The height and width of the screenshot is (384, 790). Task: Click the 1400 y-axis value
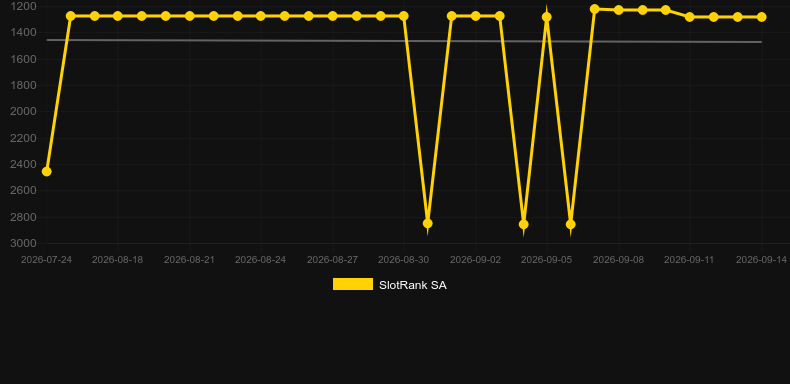(x=24, y=32)
